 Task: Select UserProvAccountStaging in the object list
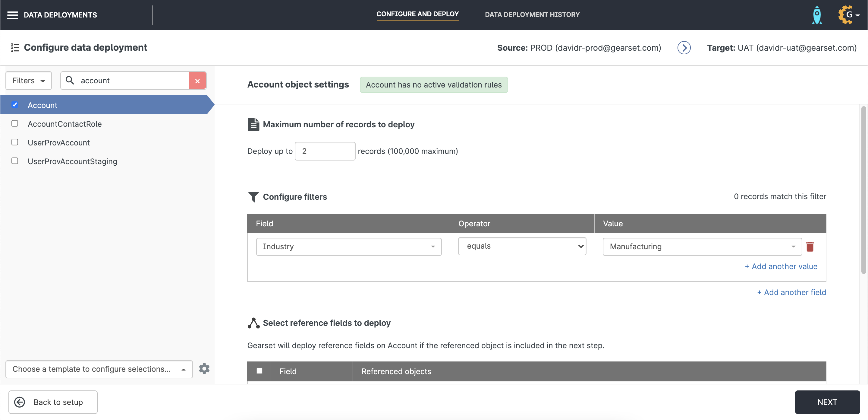coord(72,161)
